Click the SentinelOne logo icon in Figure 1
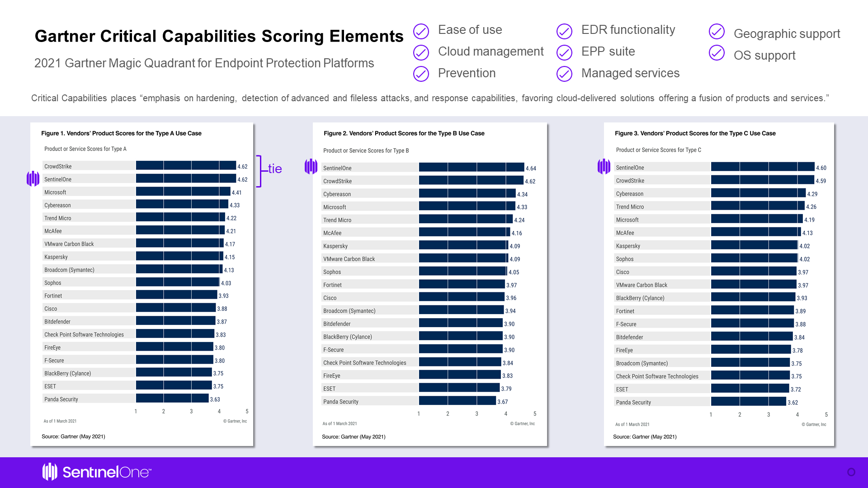The image size is (868, 488). pyautogui.click(x=33, y=178)
